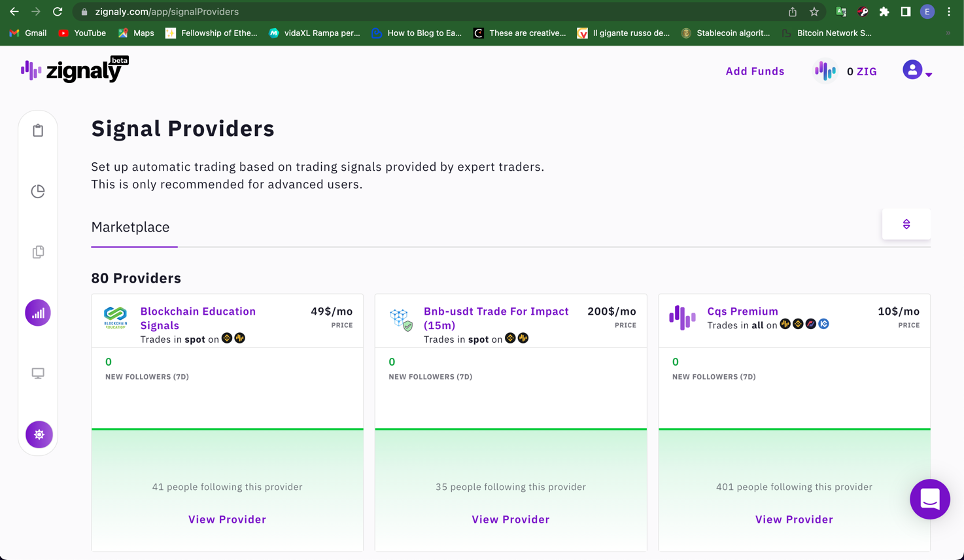Click the address bar URL
The width and height of the screenshot is (964, 560).
(x=167, y=12)
